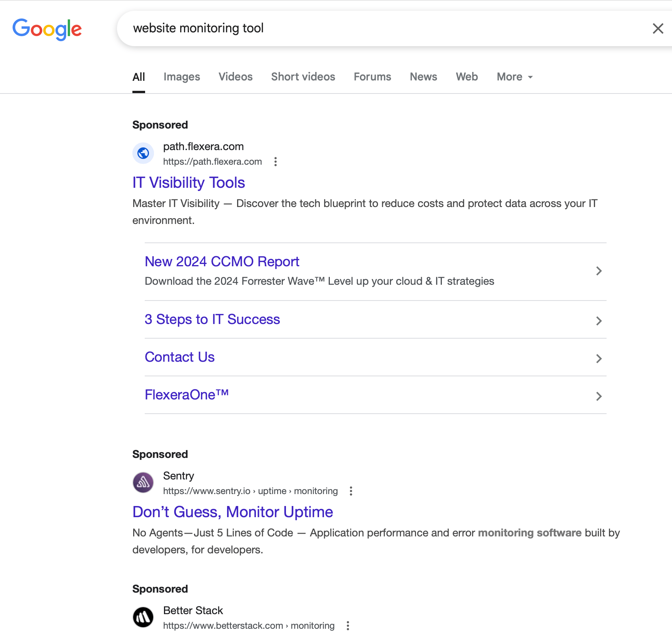Viewport: 672px width, 638px height.
Task: Click the Download the 2024 Forrester Wave description
Action: (319, 281)
